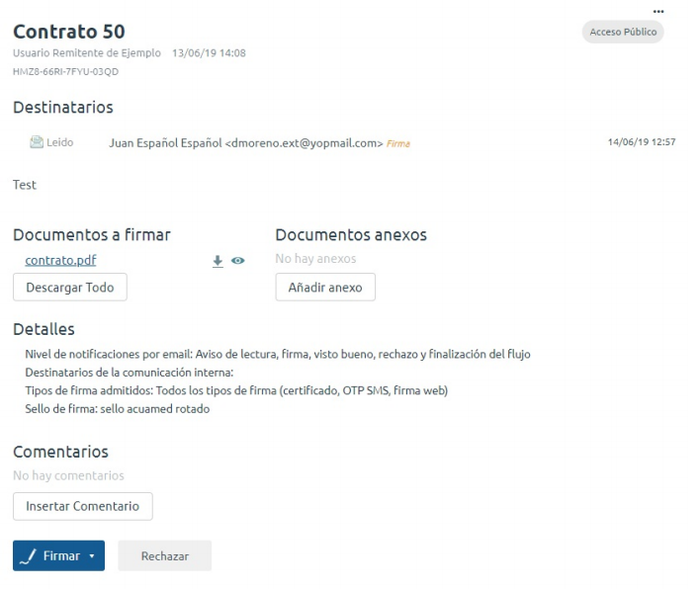Screen dimensions: 700x589
Task: Click the sent date 13/06/19 14:08
Action: pos(209,53)
